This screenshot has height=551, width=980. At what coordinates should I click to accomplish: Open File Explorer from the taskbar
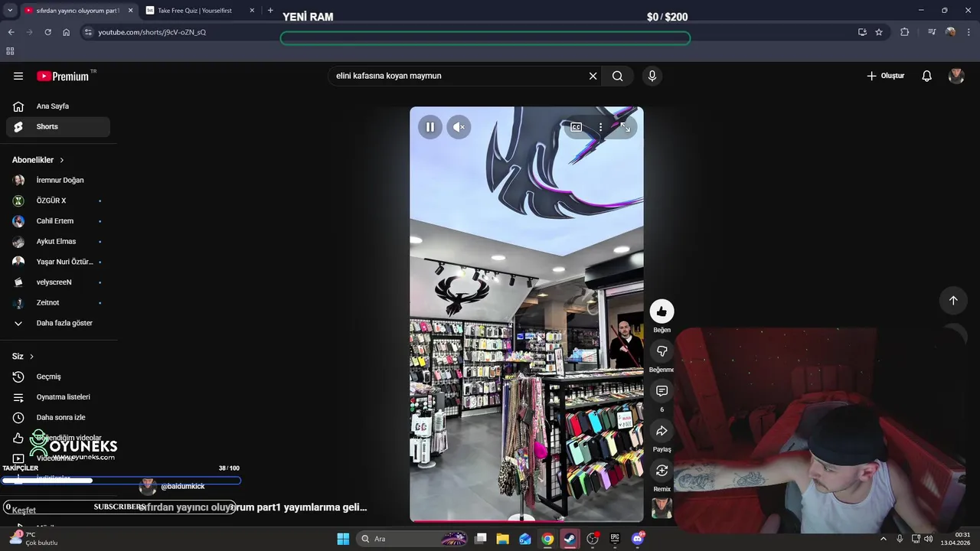pos(503,539)
